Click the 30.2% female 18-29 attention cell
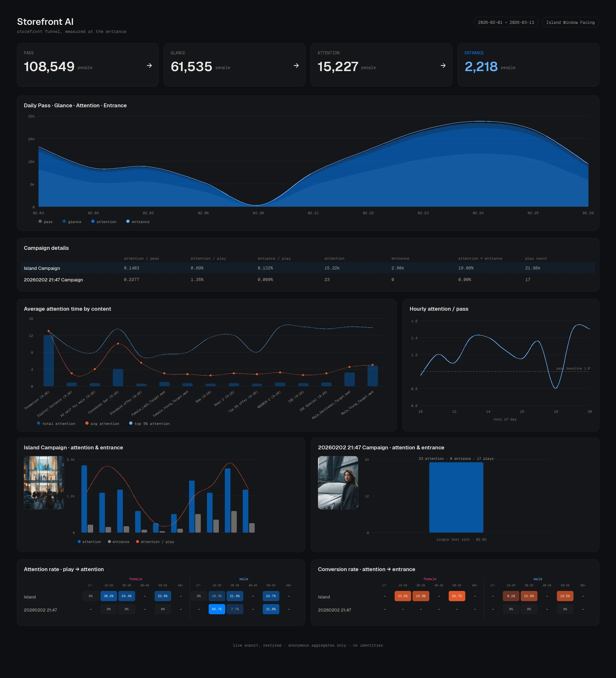 tap(109, 596)
